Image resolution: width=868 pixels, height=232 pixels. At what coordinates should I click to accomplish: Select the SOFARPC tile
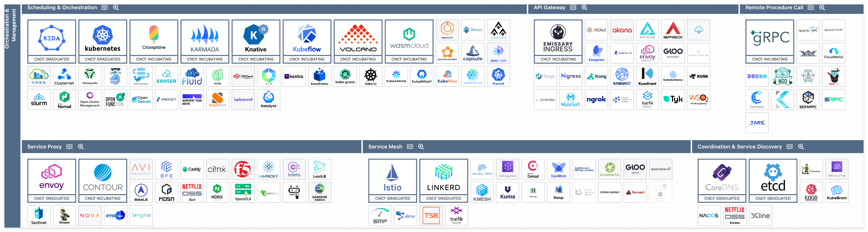tap(808, 100)
